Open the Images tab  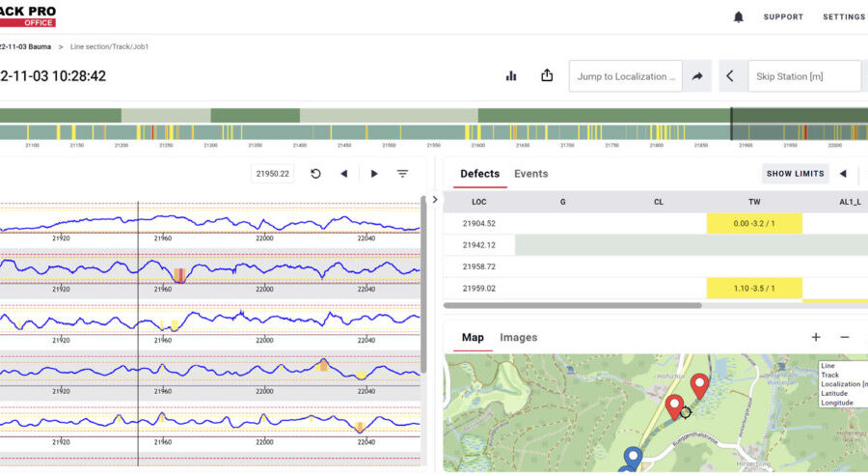click(x=518, y=337)
